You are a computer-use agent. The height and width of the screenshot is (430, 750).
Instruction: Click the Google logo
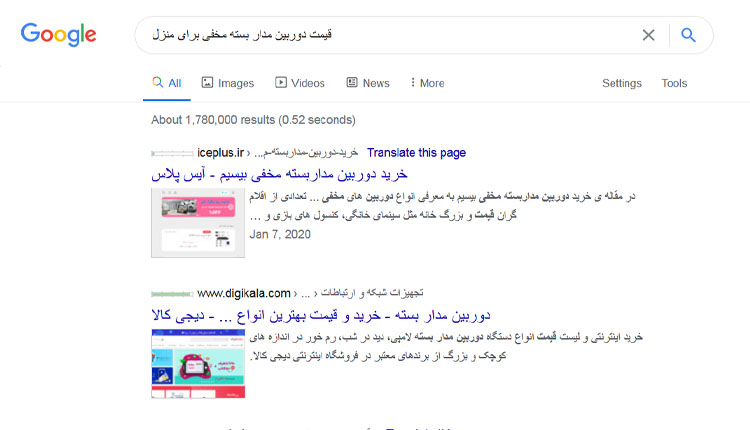point(58,35)
